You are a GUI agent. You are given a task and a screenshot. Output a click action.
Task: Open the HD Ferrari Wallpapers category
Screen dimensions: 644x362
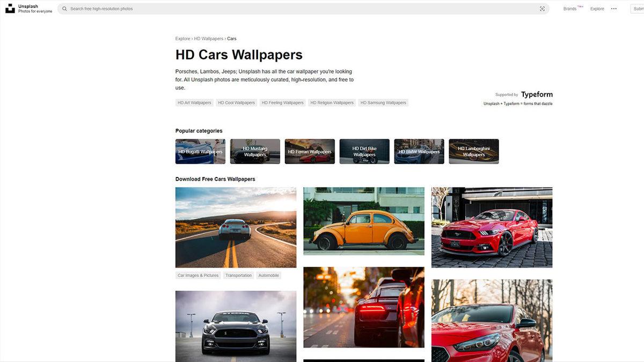click(310, 151)
